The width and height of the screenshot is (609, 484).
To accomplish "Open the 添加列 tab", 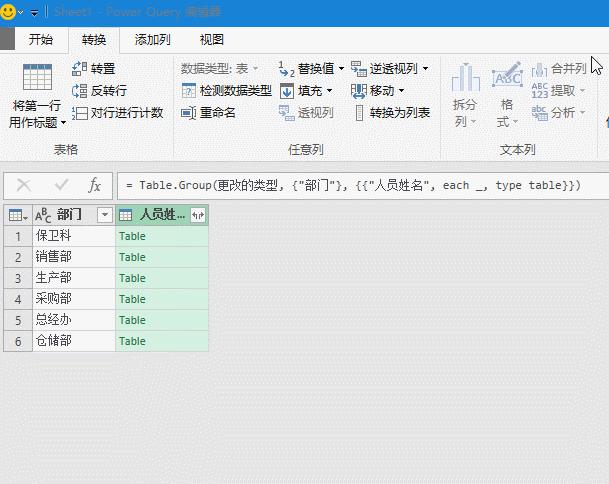I will click(x=152, y=39).
